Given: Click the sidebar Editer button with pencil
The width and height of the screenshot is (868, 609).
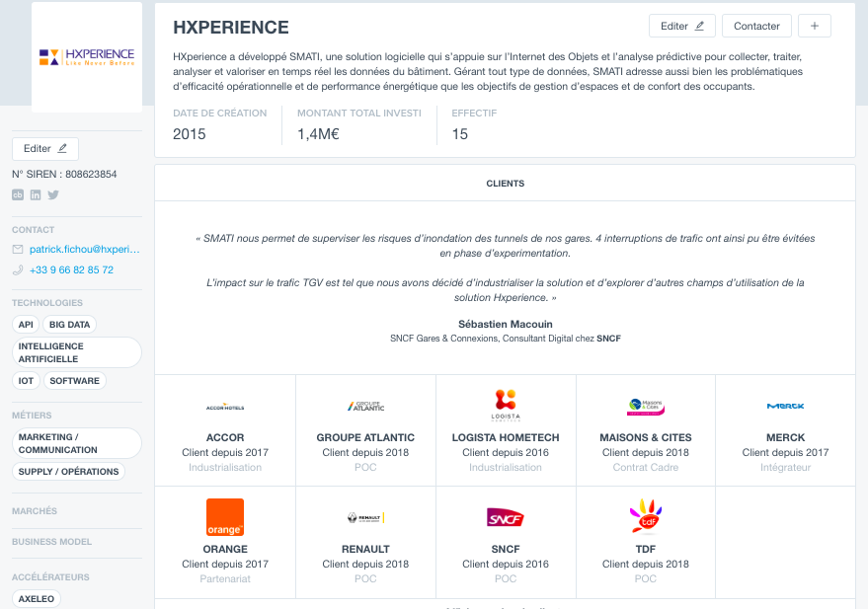Looking at the screenshot, I should pyautogui.click(x=45, y=149).
